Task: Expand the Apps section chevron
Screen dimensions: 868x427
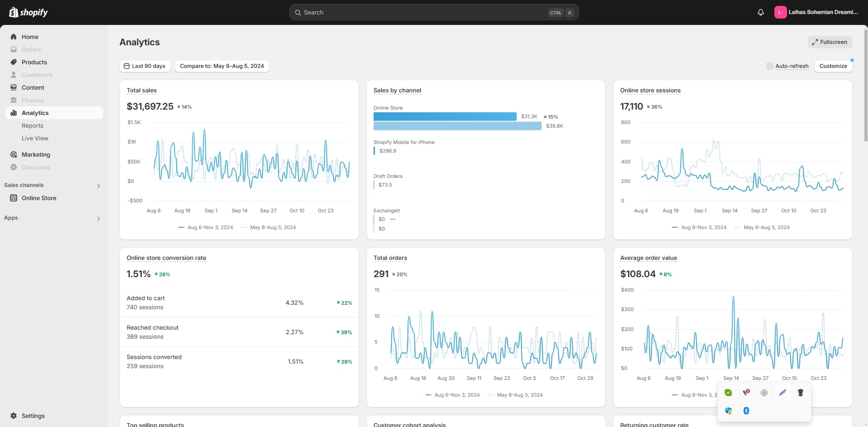Action: (99, 218)
